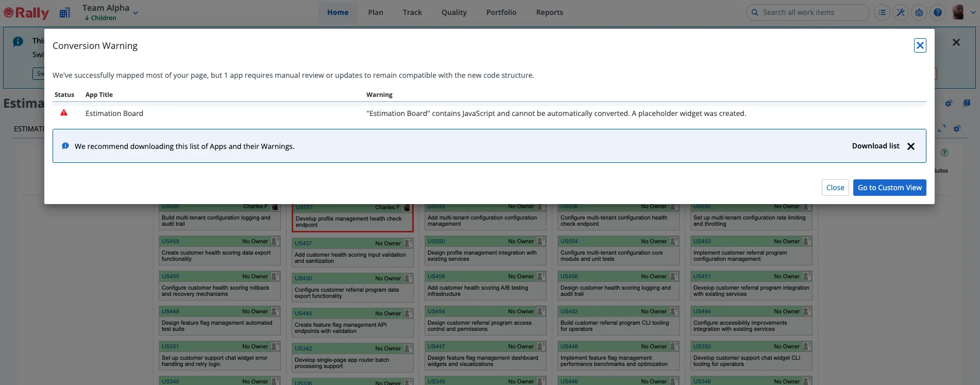Viewport: 980px width, 385px height.
Task: Click the Warning column header
Action: coord(379,95)
